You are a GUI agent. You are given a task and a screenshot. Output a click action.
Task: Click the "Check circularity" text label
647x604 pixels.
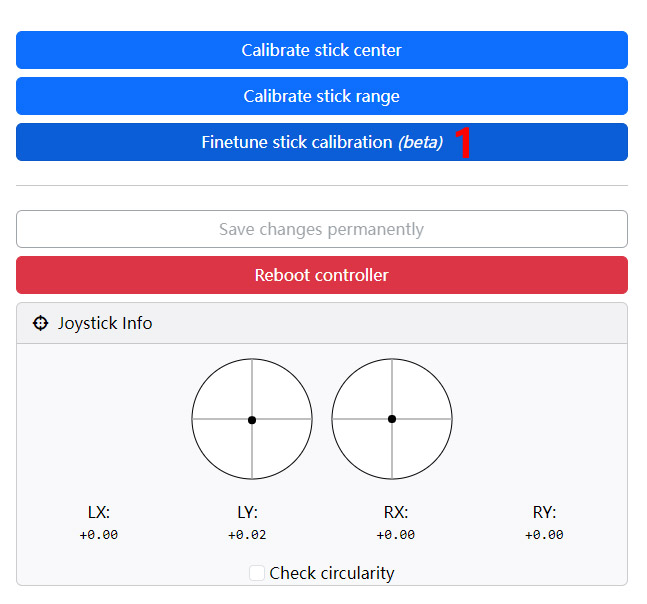(332, 573)
